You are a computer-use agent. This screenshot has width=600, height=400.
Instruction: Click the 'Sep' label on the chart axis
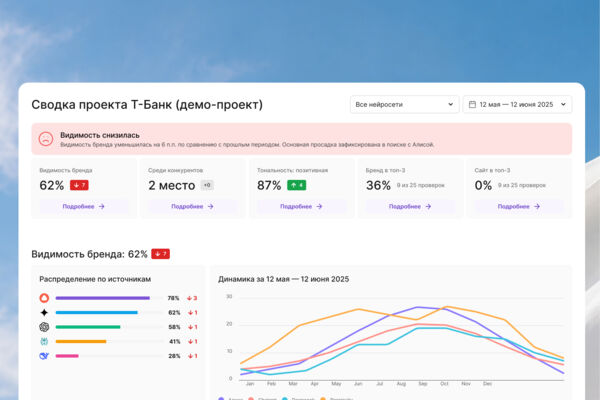(422, 384)
